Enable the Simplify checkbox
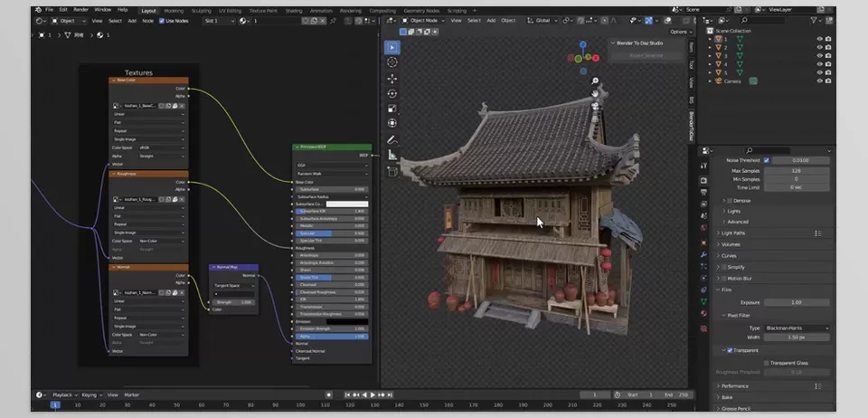 [x=723, y=267]
